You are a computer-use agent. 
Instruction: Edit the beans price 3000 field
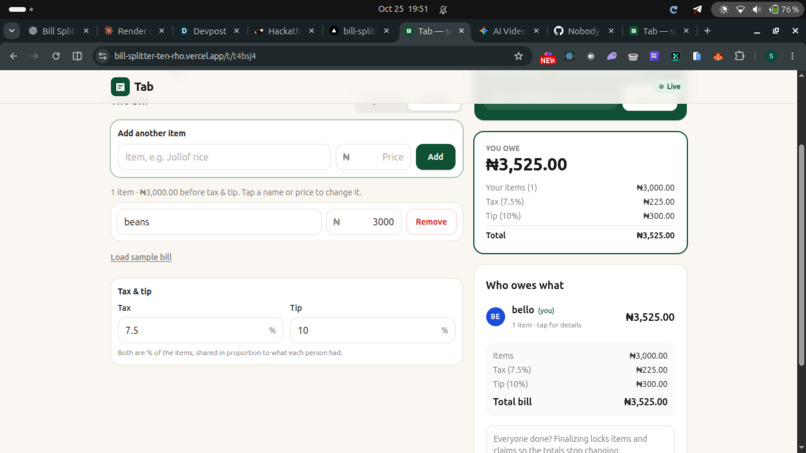coord(364,222)
